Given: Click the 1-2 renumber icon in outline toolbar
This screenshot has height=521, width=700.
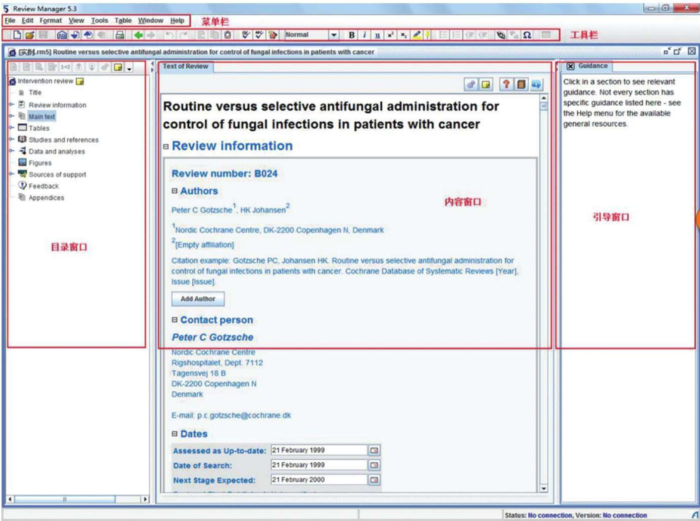Looking at the screenshot, I should (x=65, y=67).
